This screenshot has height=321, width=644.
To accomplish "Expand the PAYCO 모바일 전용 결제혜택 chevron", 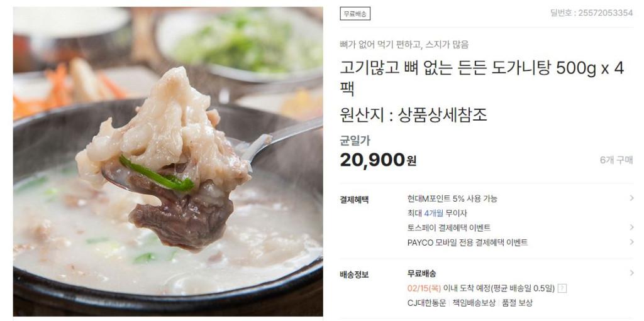I will click(631, 242).
